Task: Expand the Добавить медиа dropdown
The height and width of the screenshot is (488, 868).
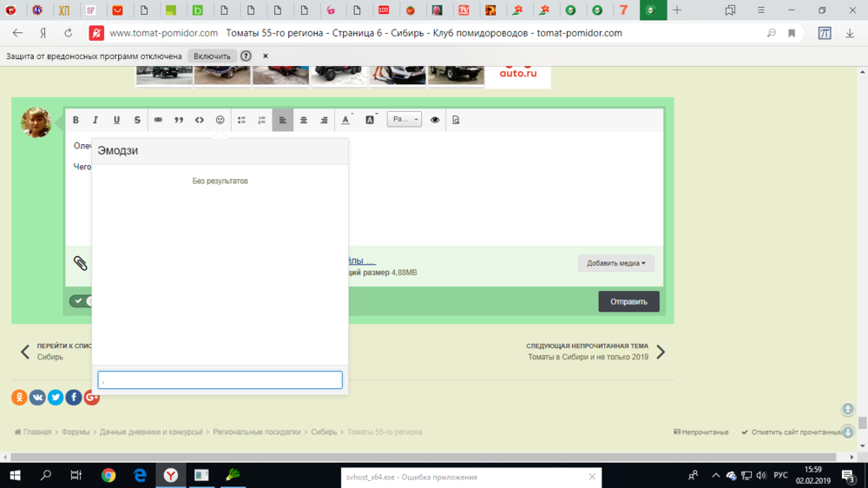Action: pyautogui.click(x=615, y=263)
